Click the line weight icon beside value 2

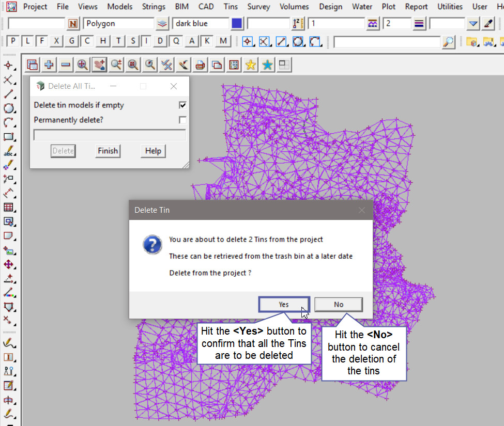[419, 23]
